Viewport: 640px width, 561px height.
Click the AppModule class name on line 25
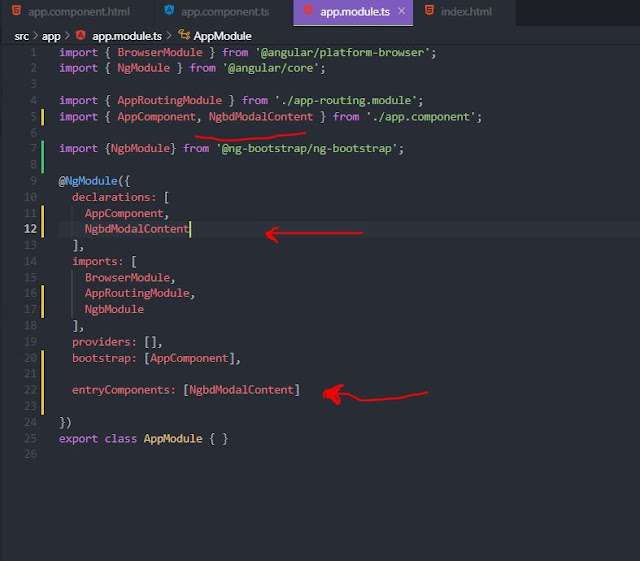(x=173, y=439)
